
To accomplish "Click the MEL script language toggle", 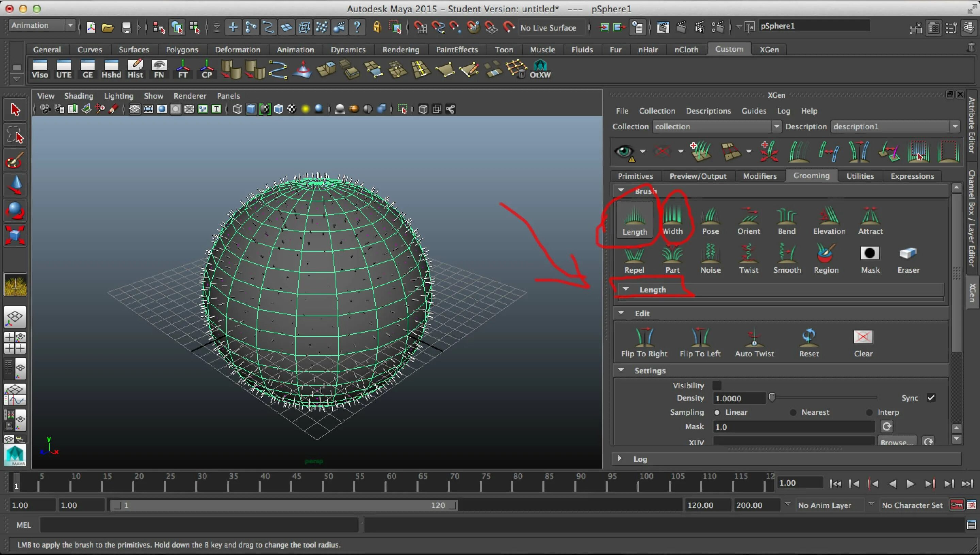I will tap(23, 525).
